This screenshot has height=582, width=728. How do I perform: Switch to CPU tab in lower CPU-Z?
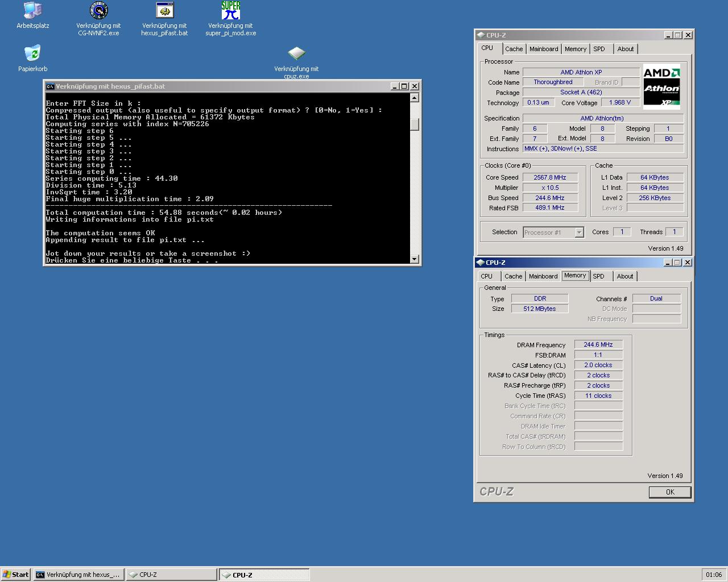(x=487, y=277)
